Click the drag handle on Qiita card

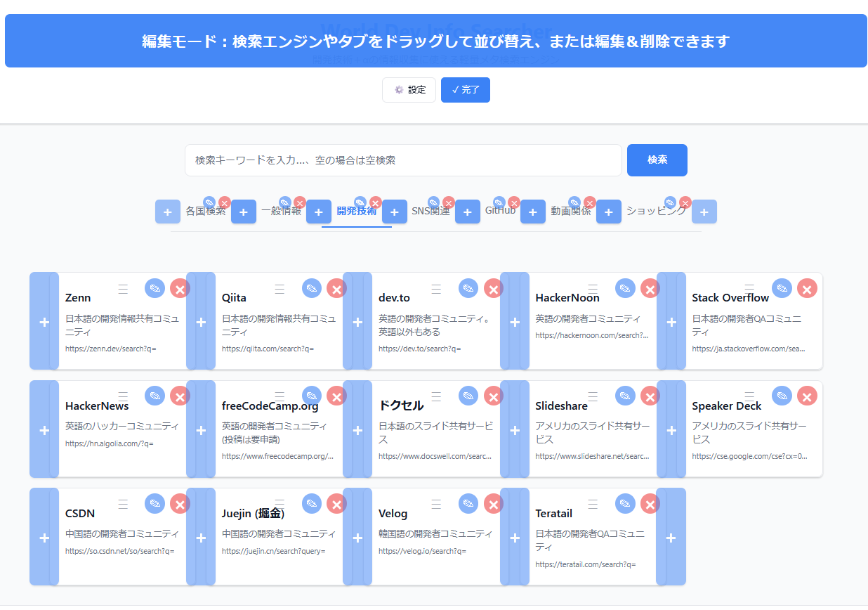pos(280,289)
